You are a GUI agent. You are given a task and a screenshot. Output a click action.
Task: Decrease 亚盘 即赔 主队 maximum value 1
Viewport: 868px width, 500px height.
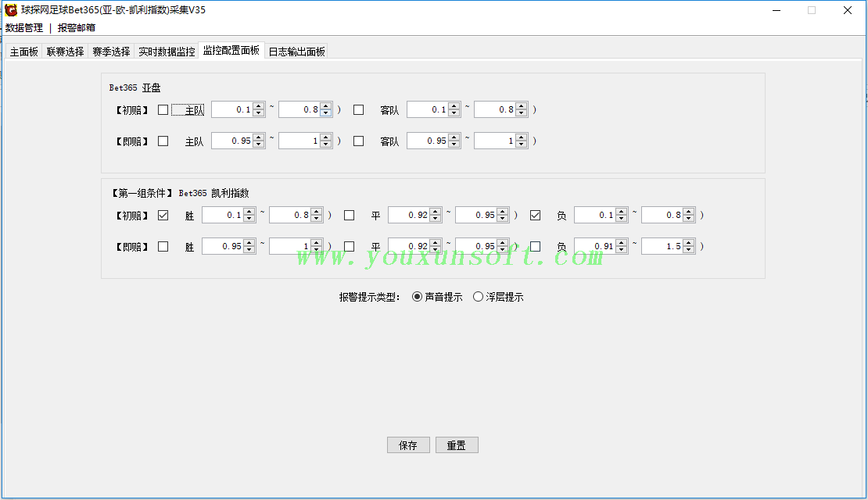[326, 145]
